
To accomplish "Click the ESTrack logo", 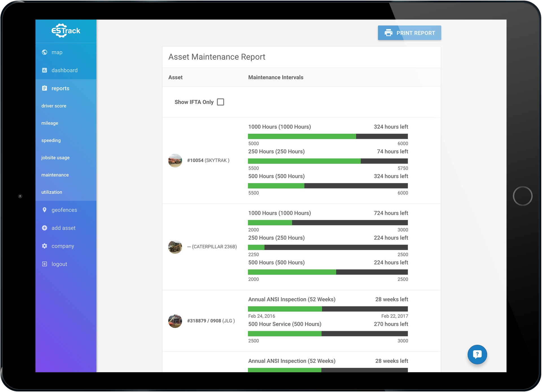I will click(66, 30).
